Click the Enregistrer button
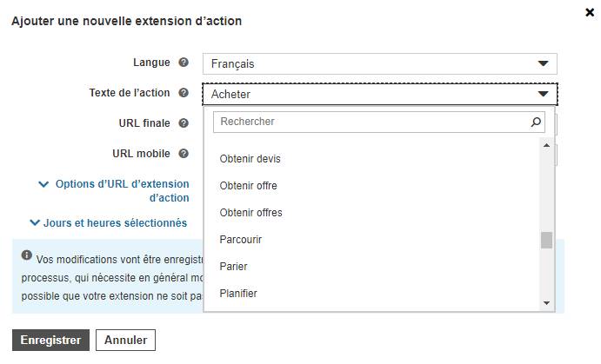601x364 pixels. [x=50, y=340]
